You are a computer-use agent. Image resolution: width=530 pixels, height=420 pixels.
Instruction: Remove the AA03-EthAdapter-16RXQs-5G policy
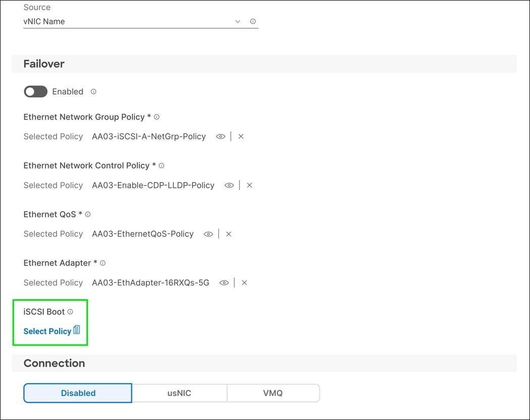(245, 283)
